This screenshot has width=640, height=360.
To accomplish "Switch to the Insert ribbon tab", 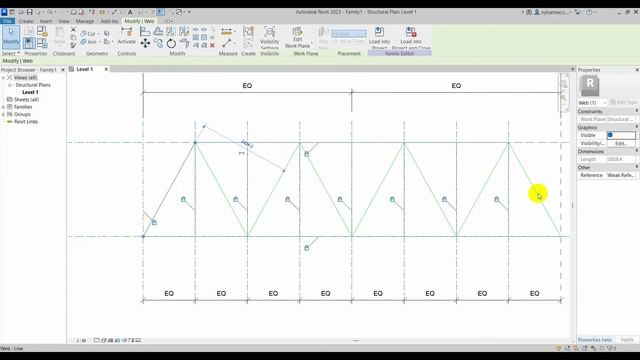I will tap(46, 21).
